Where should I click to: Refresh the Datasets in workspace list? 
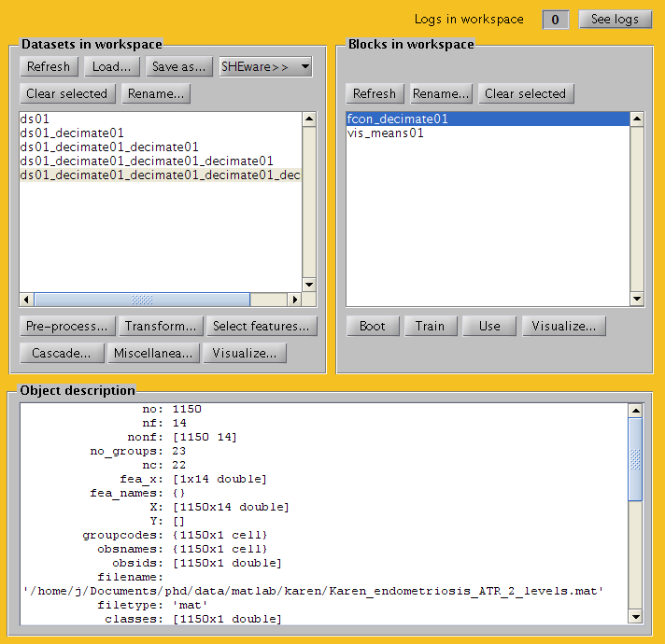49,66
